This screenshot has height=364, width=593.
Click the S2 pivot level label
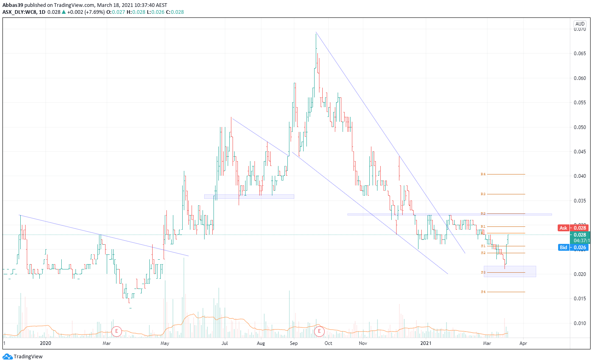pyautogui.click(x=483, y=253)
